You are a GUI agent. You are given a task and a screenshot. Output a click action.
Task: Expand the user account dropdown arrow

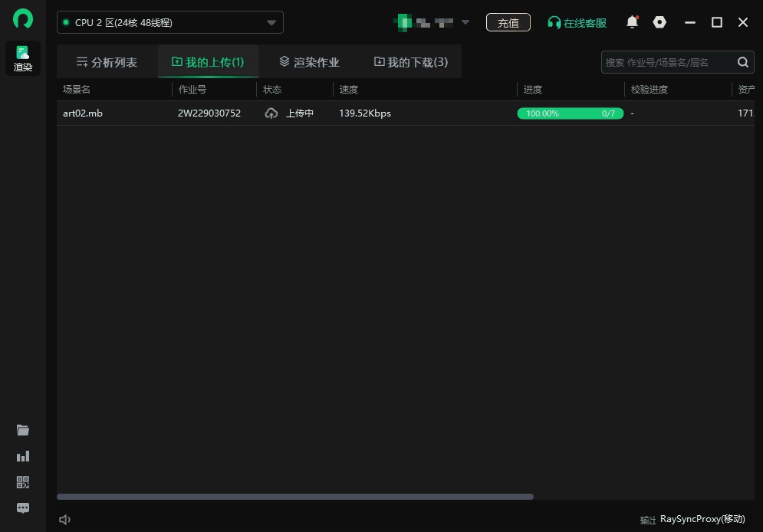tap(465, 22)
